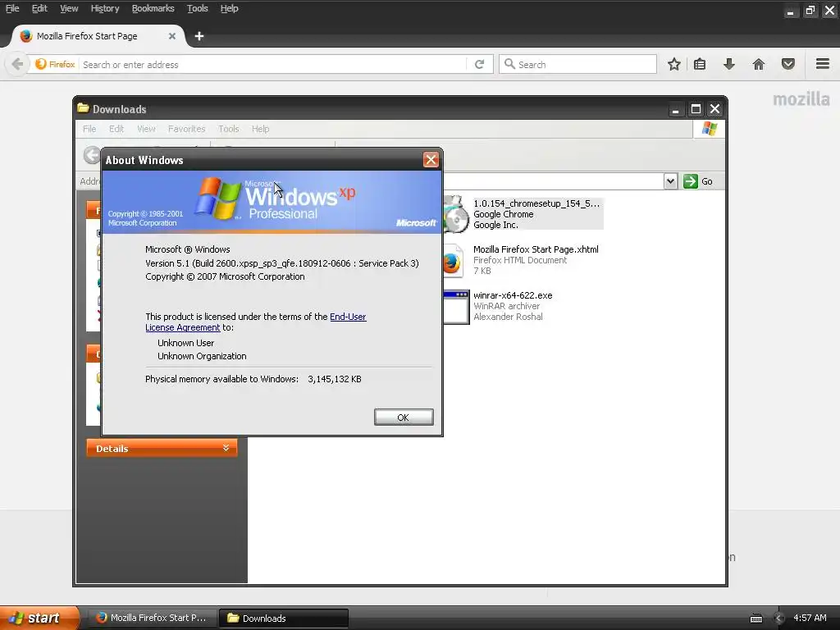840x630 pixels.
Task: Open Favorites menu in Downloads window
Action: point(186,129)
